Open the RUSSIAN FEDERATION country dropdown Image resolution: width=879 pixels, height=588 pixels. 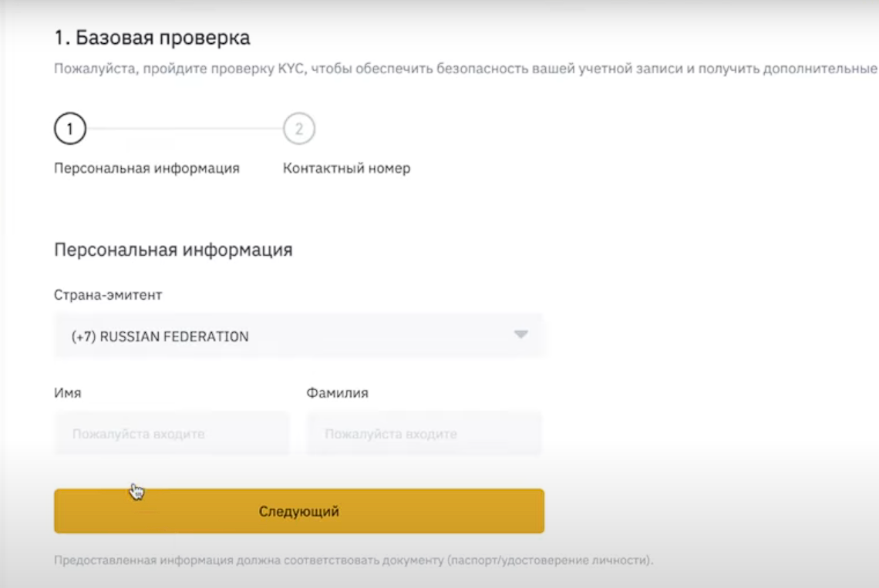click(298, 336)
